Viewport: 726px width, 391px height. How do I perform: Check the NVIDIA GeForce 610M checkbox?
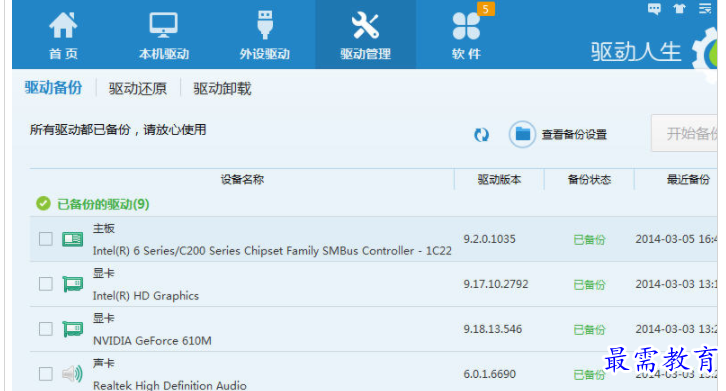pyautogui.click(x=46, y=329)
